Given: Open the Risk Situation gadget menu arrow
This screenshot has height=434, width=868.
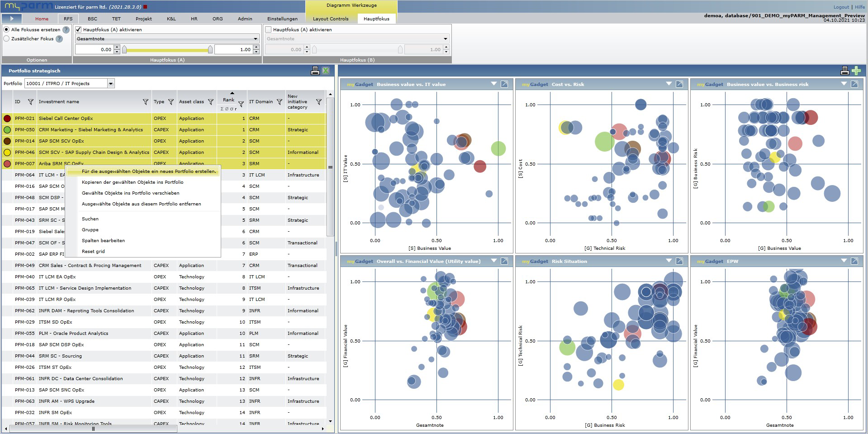Looking at the screenshot, I should click(669, 261).
